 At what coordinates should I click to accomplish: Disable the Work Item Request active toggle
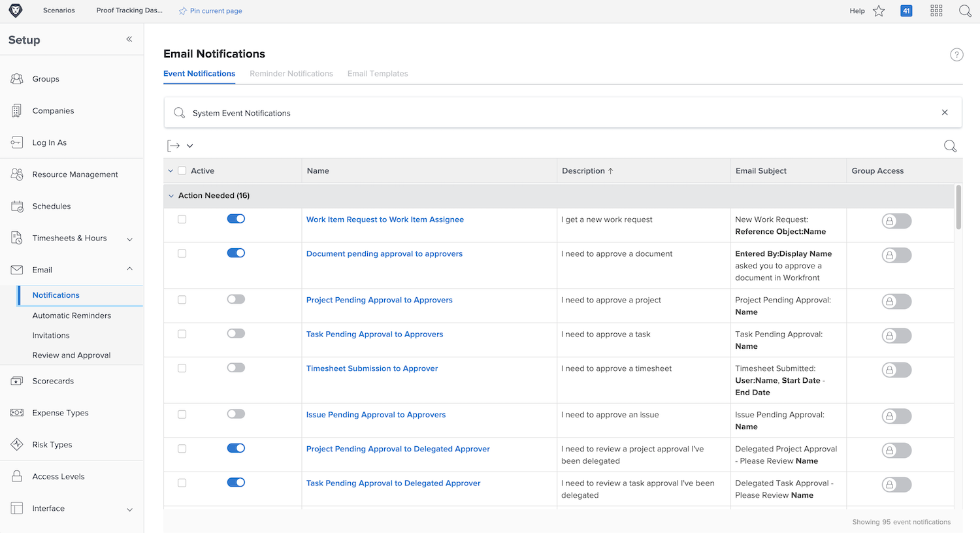point(236,219)
